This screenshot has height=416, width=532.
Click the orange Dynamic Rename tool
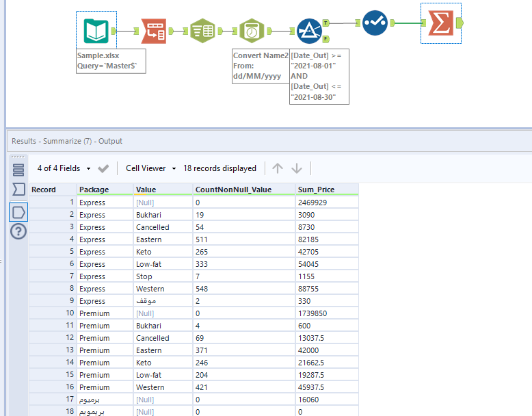click(153, 31)
